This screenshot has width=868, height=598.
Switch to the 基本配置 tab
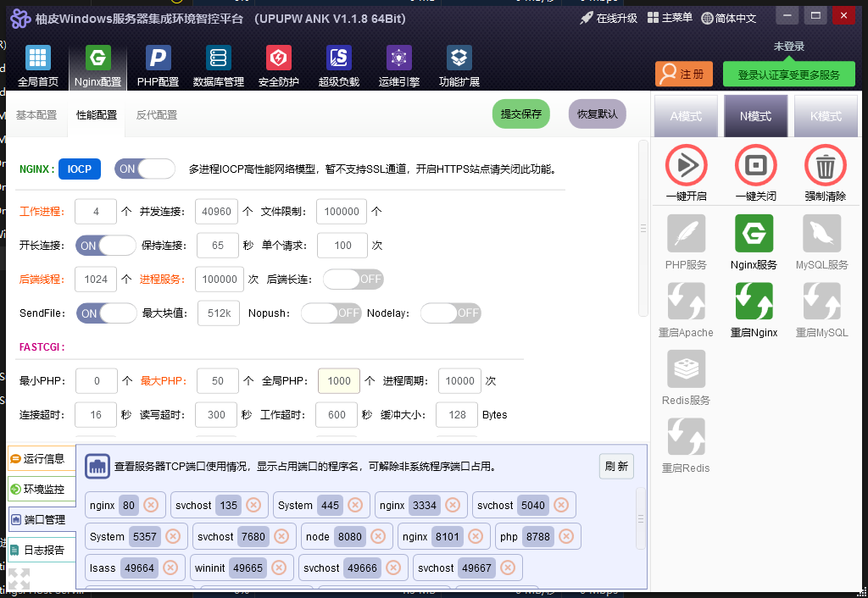[x=36, y=115]
